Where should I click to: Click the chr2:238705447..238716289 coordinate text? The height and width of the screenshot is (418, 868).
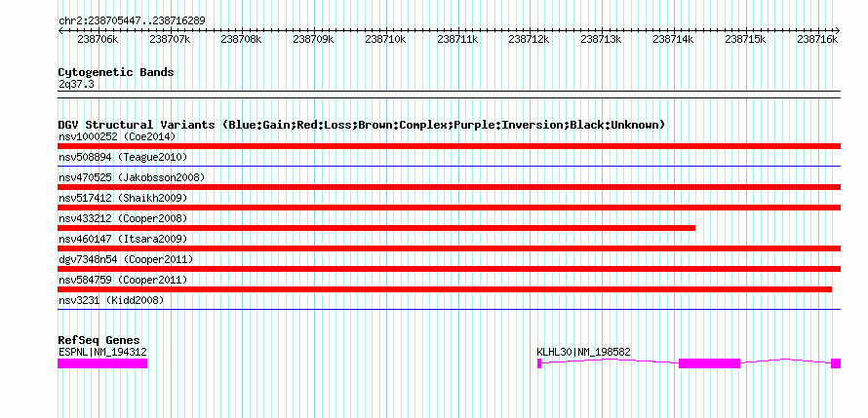pos(132,20)
